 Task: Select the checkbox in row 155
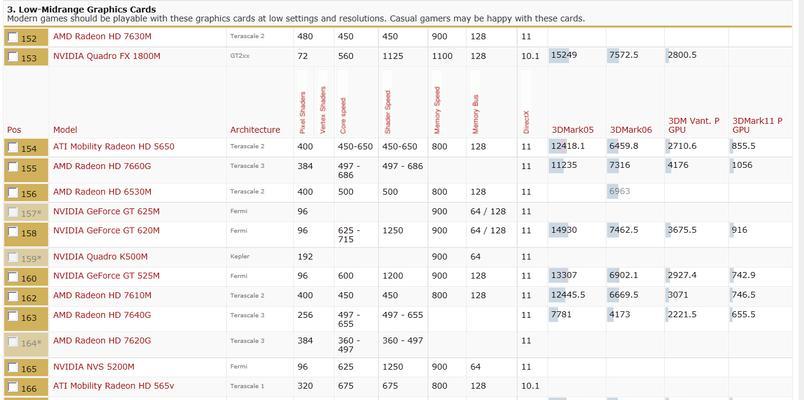[x=13, y=167]
